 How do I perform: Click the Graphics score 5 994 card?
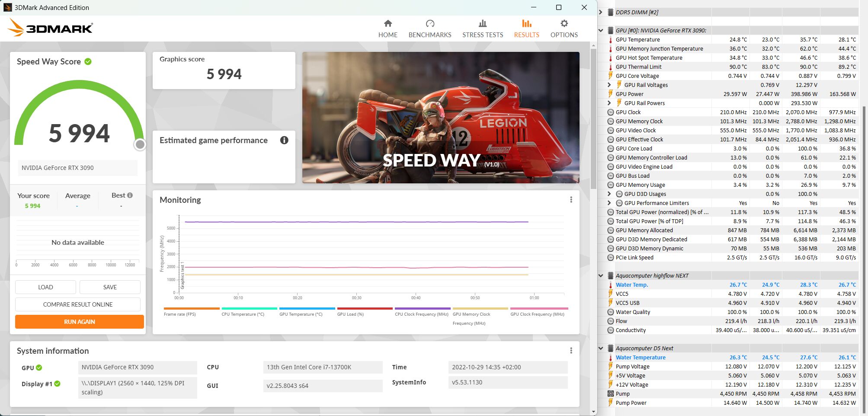click(224, 70)
